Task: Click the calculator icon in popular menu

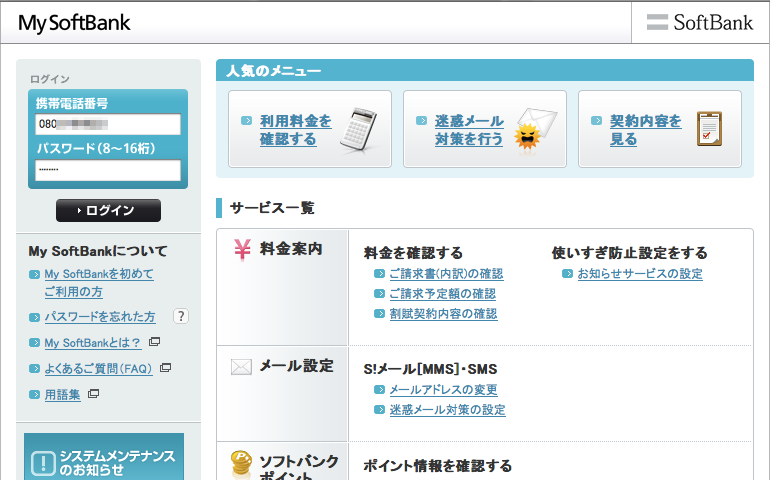Action: (x=358, y=130)
